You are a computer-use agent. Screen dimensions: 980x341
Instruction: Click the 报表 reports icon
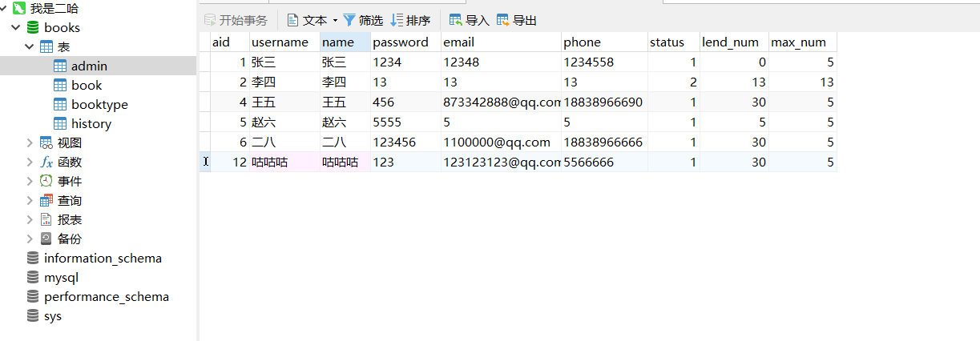(46, 219)
